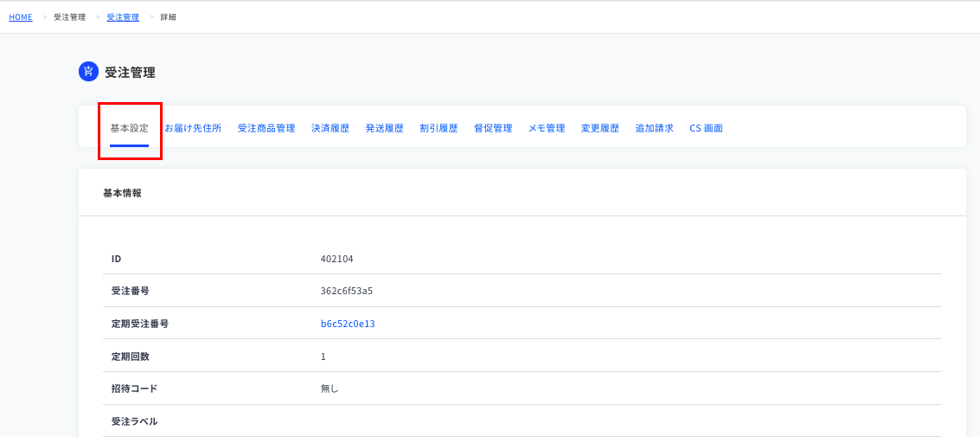Click the ID row label
980x437 pixels.
[115, 259]
